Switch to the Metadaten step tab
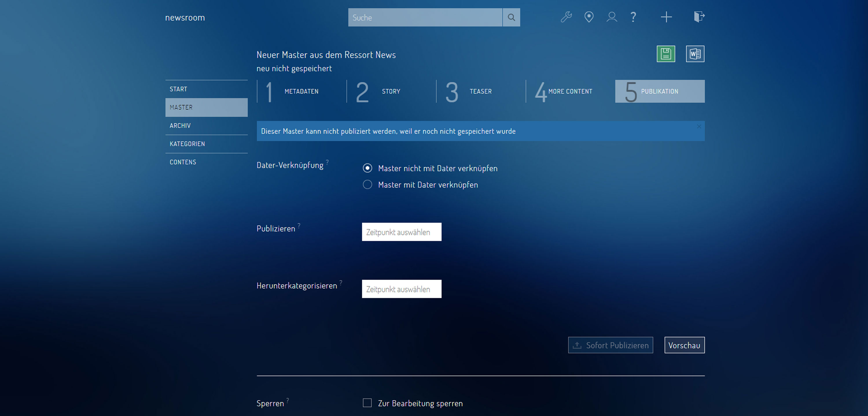This screenshot has width=868, height=416. (x=301, y=92)
